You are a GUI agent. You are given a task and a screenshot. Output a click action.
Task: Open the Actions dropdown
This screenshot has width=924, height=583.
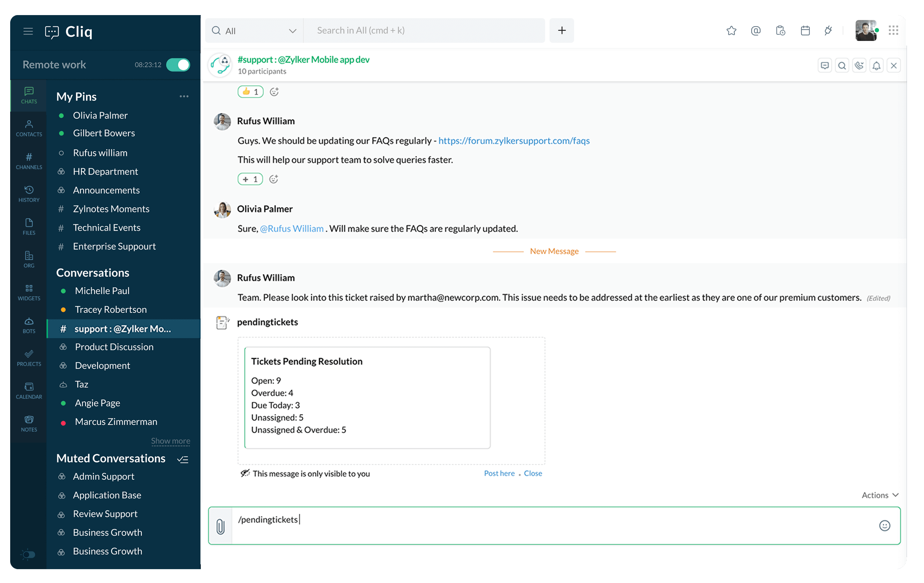879,495
